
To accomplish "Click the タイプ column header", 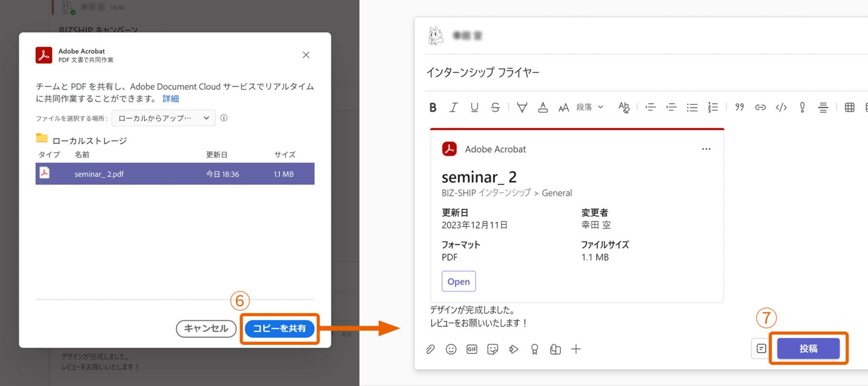I will [x=49, y=155].
